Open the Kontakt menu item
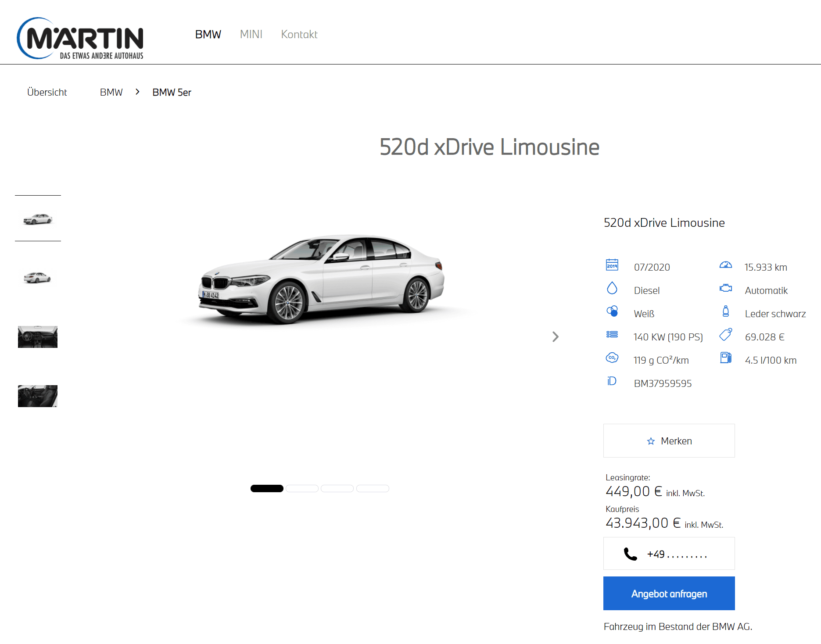The height and width of the screenshot is (644, 821). point(299,34)
